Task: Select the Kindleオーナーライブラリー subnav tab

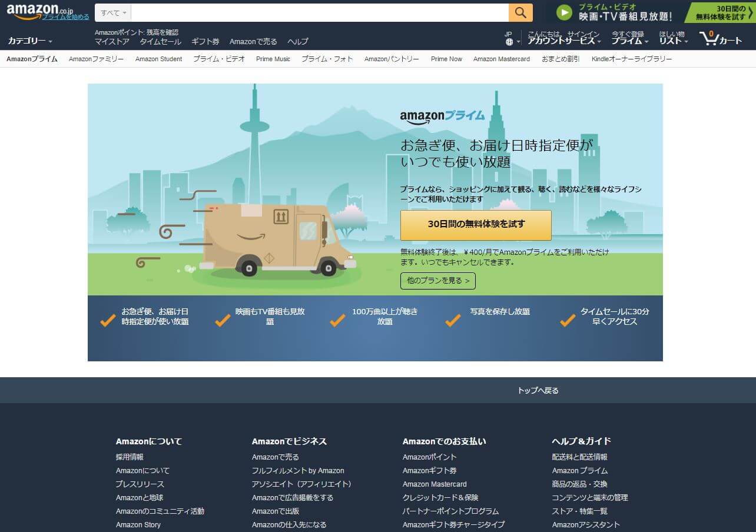Action: click(632, 59)
